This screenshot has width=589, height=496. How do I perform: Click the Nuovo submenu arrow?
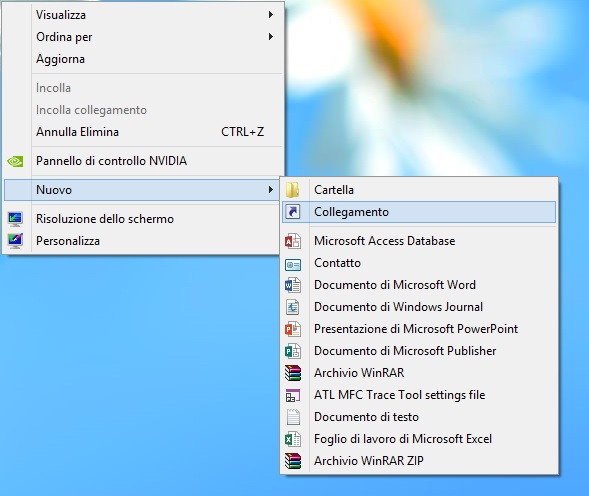(x=270, y=190)
